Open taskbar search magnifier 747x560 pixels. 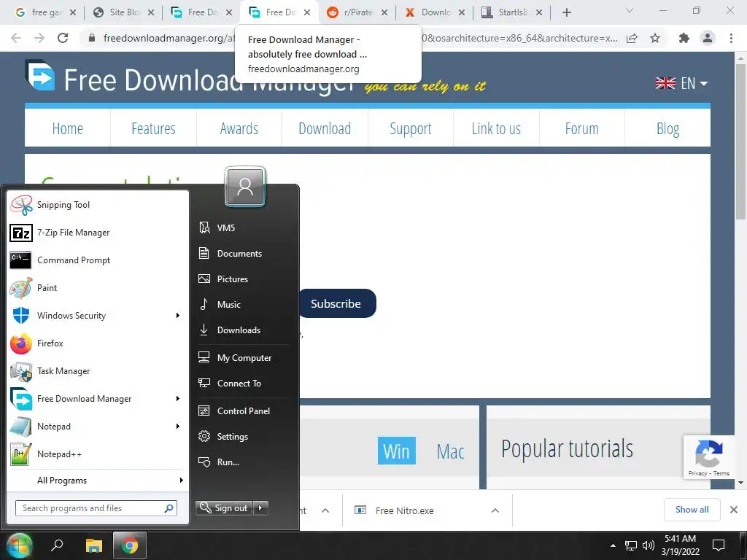[x=57, y=545]
